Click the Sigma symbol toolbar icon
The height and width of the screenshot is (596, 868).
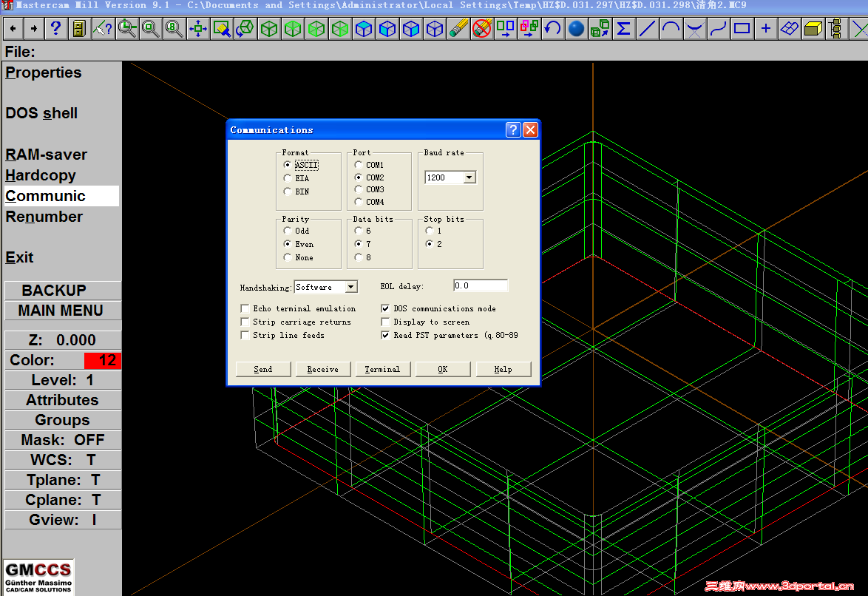pos(623,28)
